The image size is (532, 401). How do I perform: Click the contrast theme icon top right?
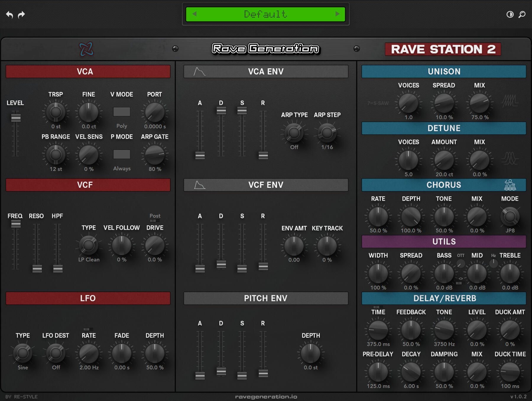[x=510, y=14]
